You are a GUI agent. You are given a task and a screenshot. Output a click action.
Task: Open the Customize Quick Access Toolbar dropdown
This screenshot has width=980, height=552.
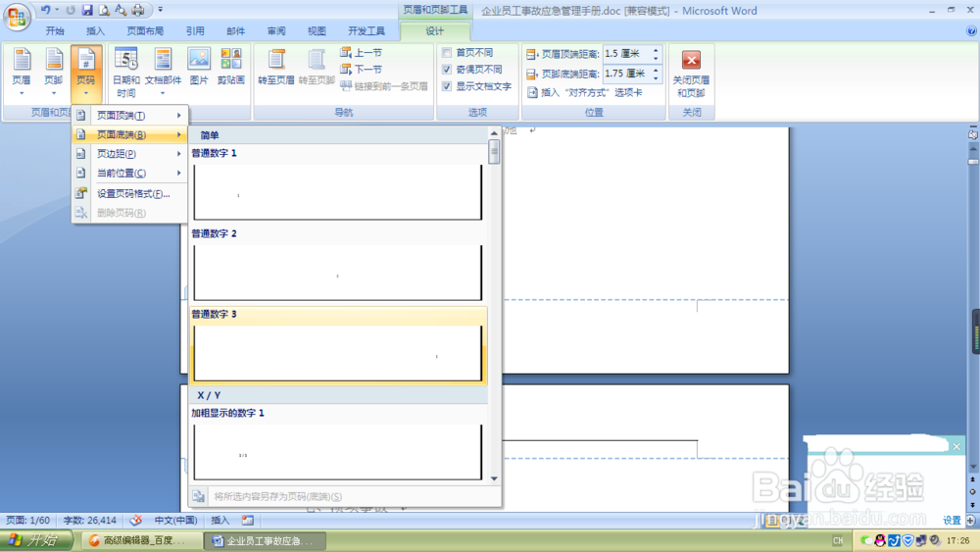click(161, 10)
